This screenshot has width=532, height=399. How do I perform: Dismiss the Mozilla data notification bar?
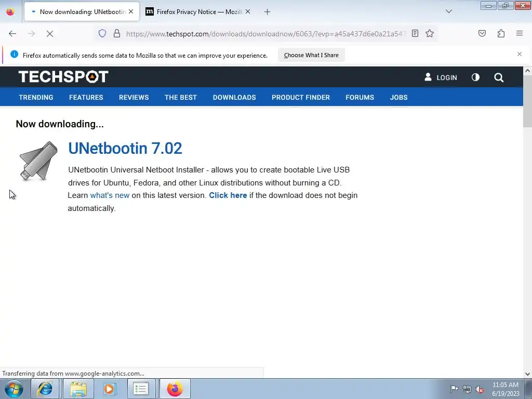pos(520,54)
